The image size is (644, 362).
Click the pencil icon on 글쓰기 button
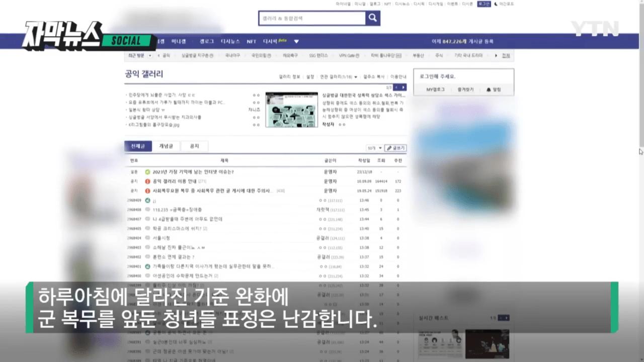pyautogui.click(x=388, y=147)
